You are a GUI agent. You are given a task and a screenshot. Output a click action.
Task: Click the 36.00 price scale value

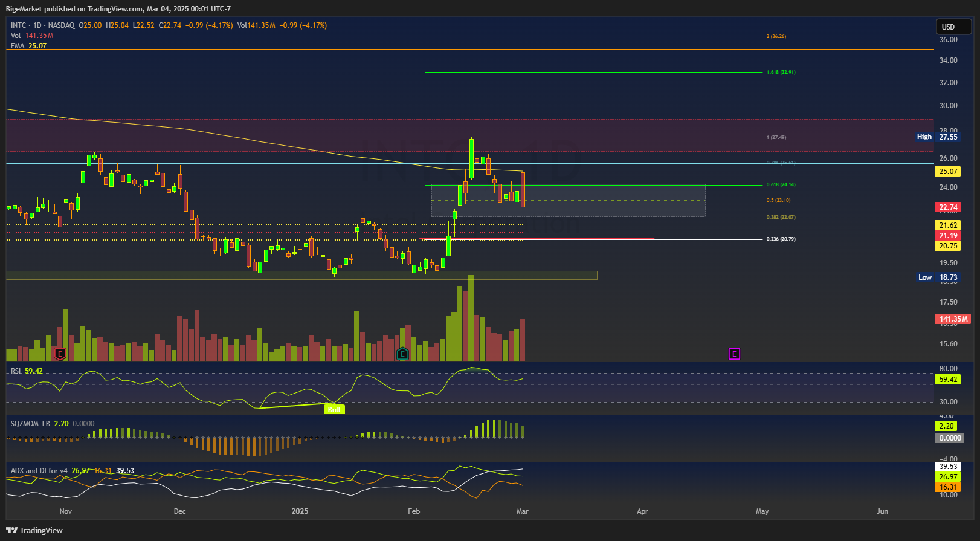(x=948, y=40)
